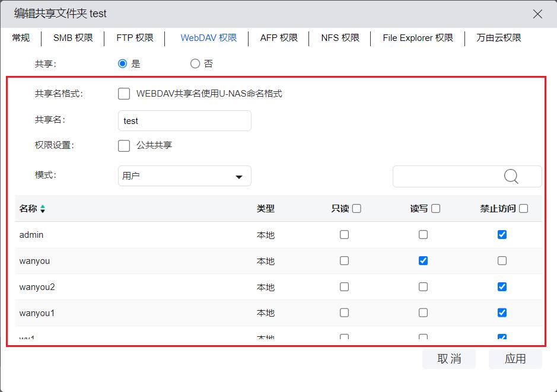The image size is (557, 392).
Task: Select the 是 sharing radio button
Action: coord(123,63)
